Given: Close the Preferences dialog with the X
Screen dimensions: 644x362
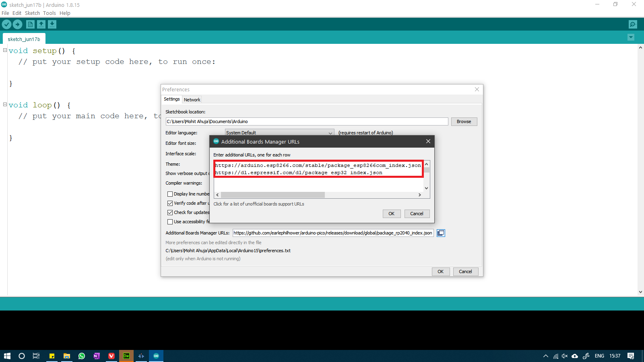Looking at the screenshot, I should click(477, 89).
